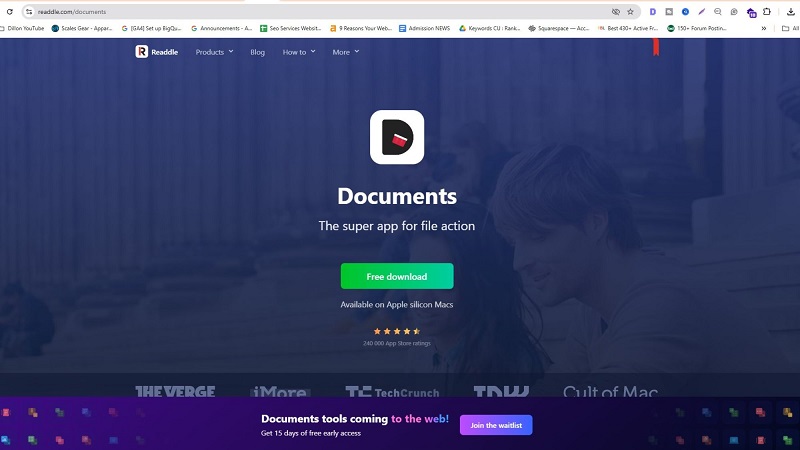Reload the page using the refresh icon

click(10, 12)
